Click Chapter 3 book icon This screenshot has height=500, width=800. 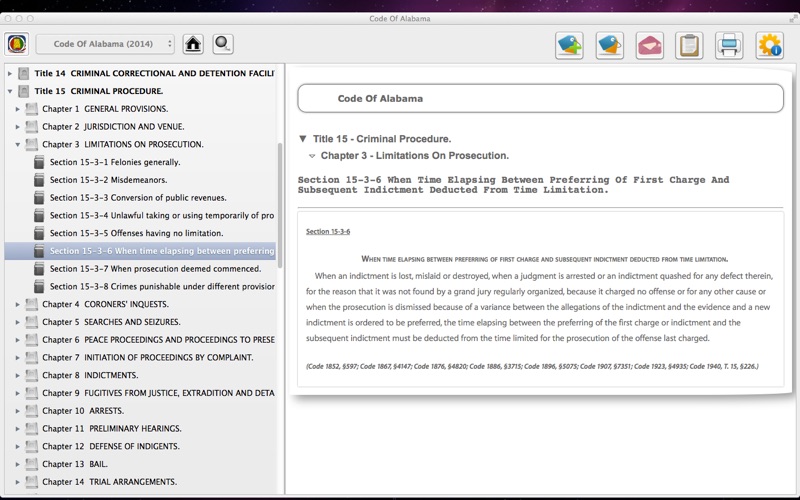pos(32,144)
